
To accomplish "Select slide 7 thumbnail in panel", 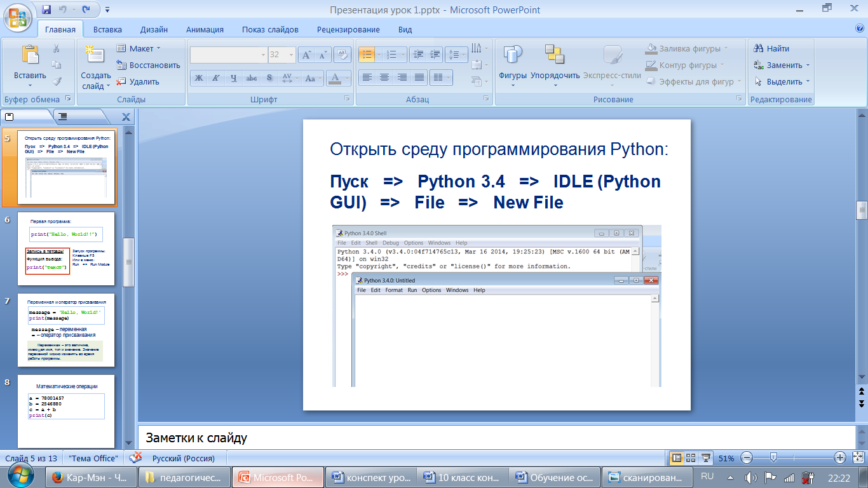I will 66,330.
